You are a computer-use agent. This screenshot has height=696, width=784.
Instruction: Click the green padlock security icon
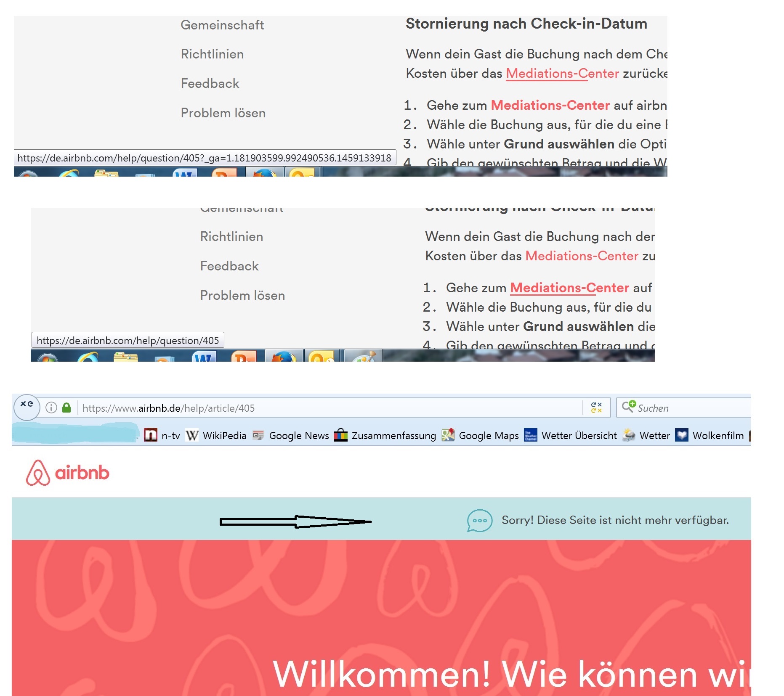point(66,408)
